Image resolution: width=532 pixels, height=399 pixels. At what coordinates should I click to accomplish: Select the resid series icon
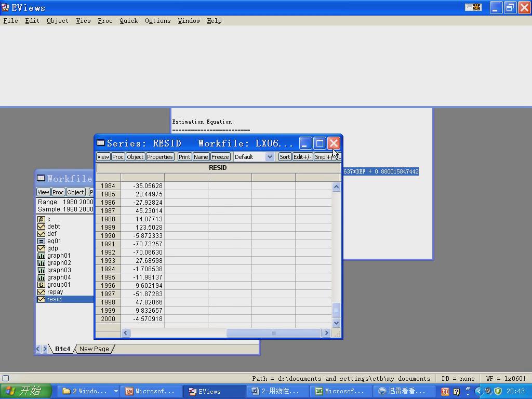(x=41, y=299)
